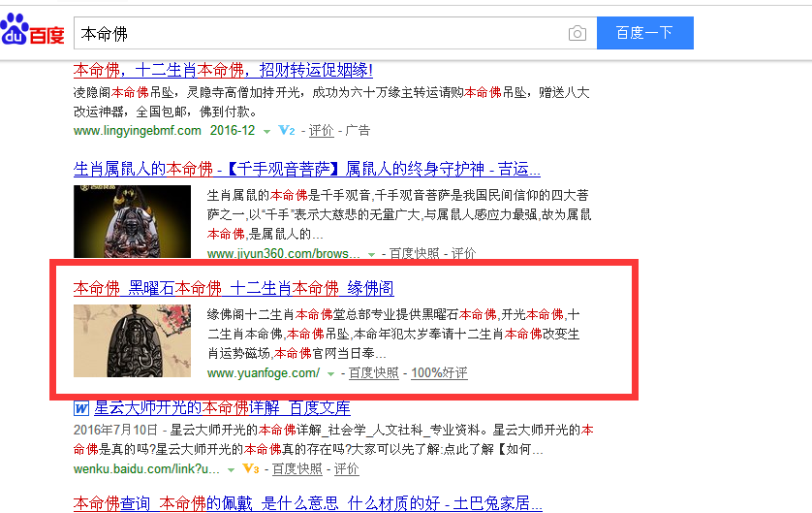
Task: Focus the search box containing 本命佛
Action: tap(321, 33)
